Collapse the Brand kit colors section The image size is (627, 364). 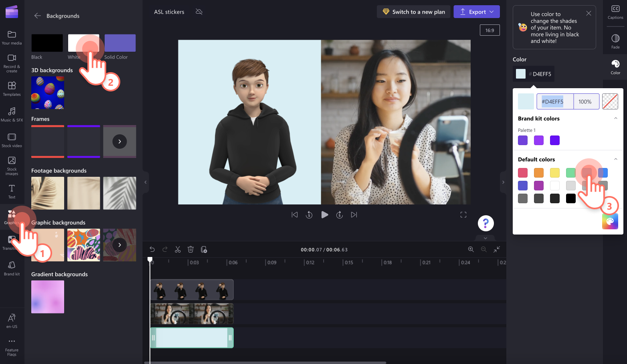(x=616, y=118)
